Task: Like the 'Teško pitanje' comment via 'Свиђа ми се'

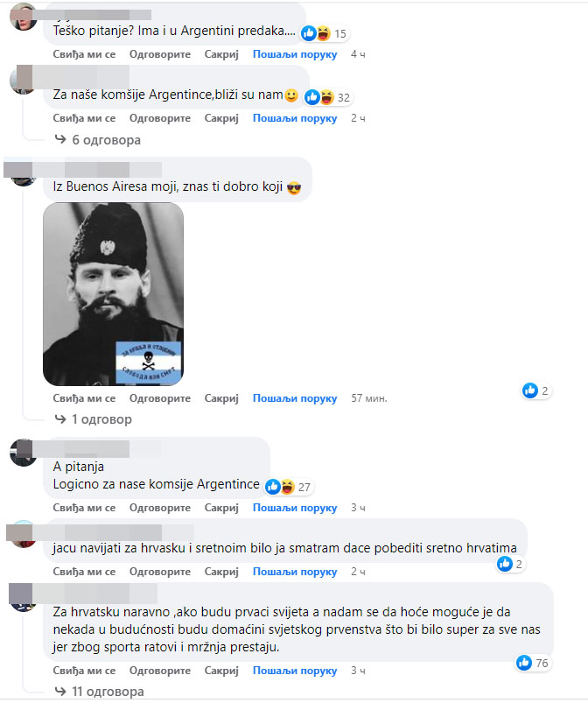Action: coord(84,54)
